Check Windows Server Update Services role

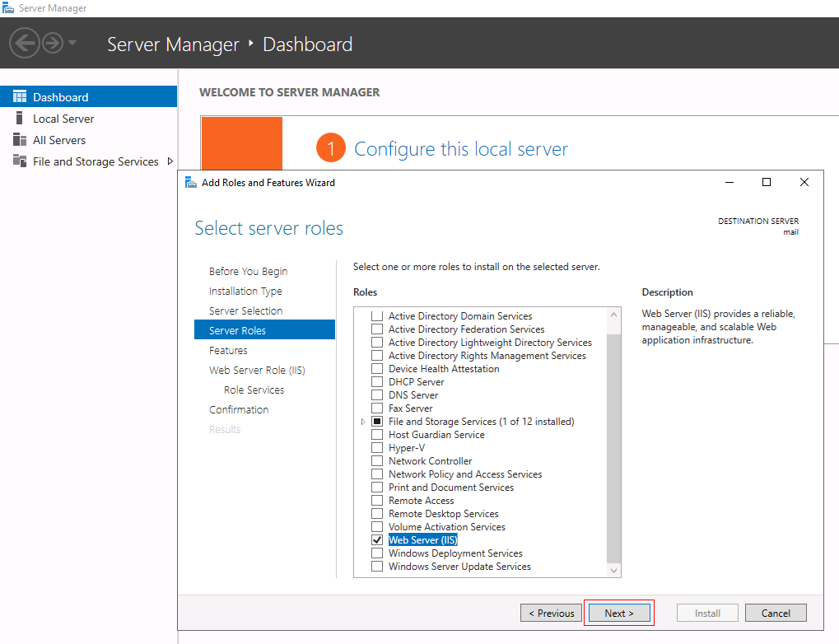(377, 566)
